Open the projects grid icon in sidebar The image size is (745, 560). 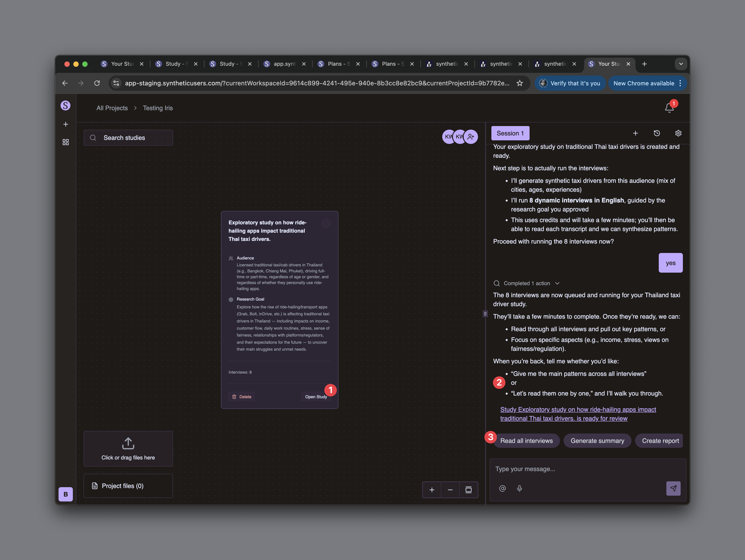[66, 142]
